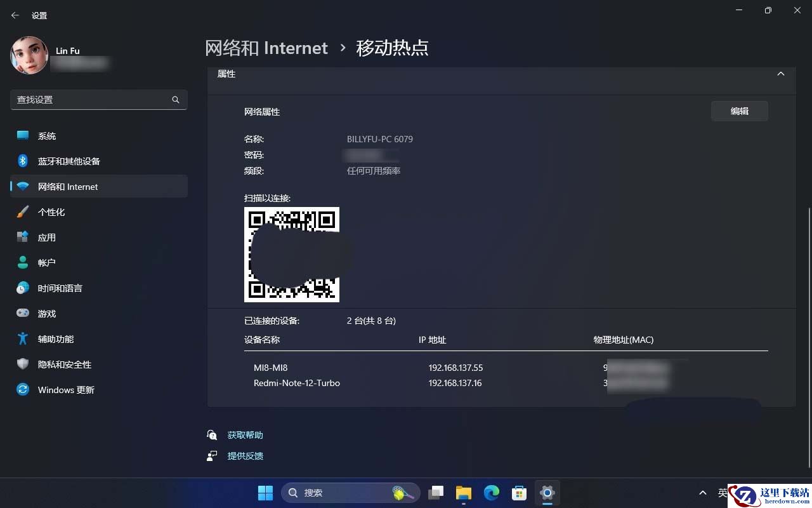812x508 pixels.
Task: Select 网络和 Internet in the sidebar
Action: [x=99, y=187]
